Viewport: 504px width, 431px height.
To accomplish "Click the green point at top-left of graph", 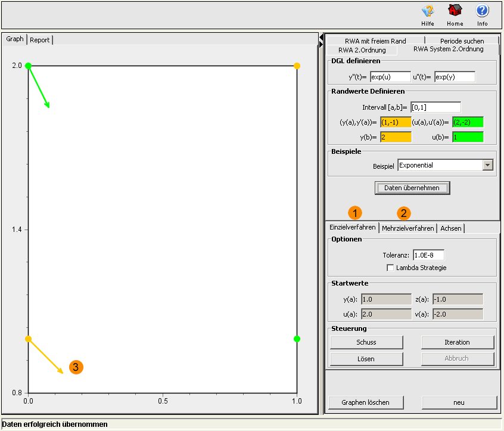I will (x=28, y=66).
